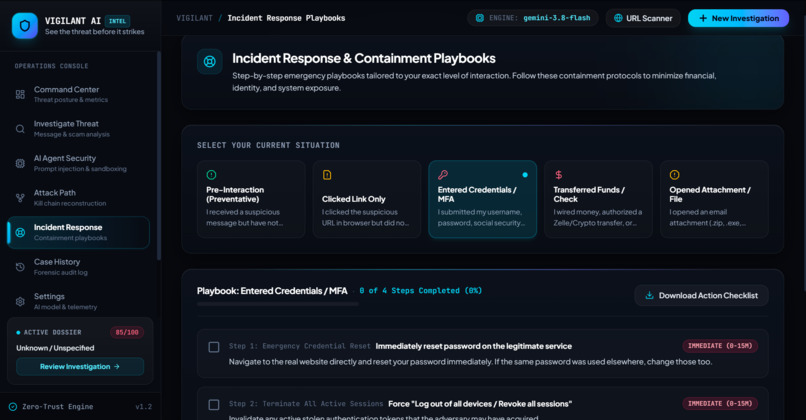Click the arrow on Review Investigation
Viewport: 806px width, 420px height.
(117, 367)
